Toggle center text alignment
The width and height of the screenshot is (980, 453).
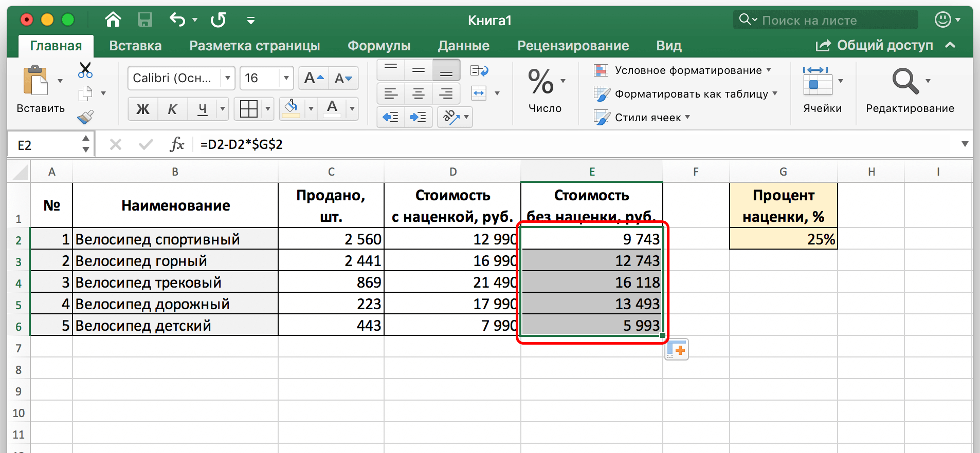(419, 93)
